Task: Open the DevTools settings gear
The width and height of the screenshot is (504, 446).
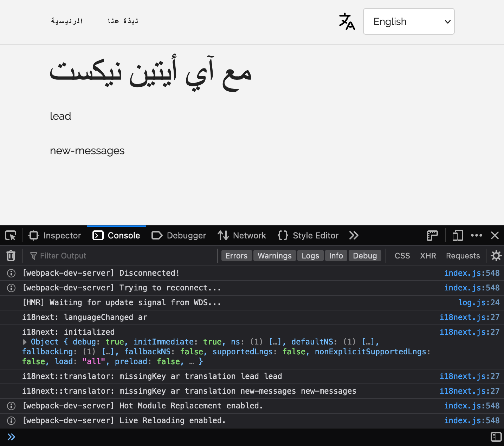Action: coord(496,256)
